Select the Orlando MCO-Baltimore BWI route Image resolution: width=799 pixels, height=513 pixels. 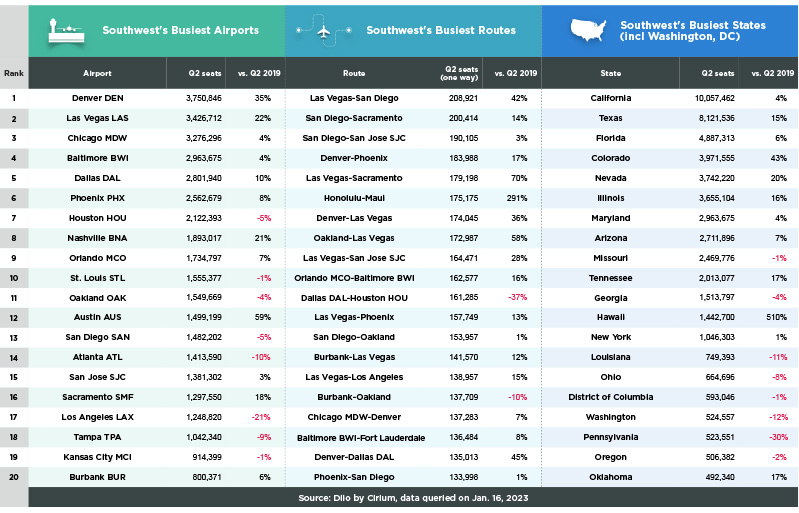click(x=354, y=278)
